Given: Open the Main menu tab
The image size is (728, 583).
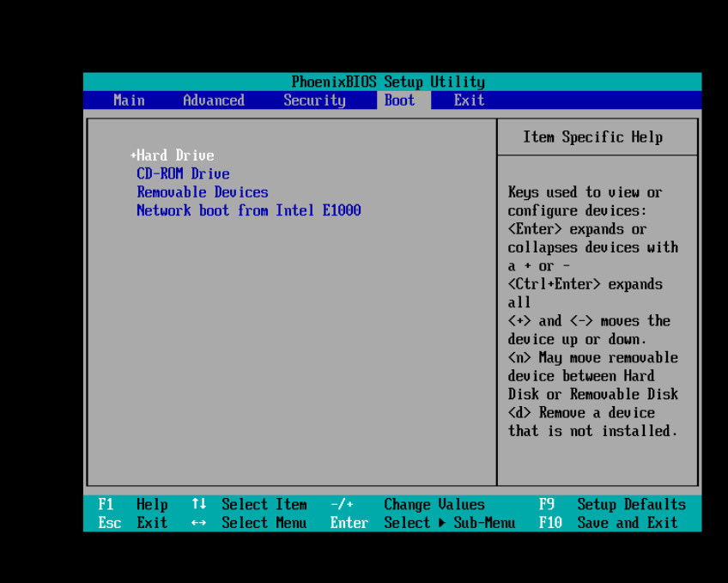Looking at the screenshot, I should (129, 100).
